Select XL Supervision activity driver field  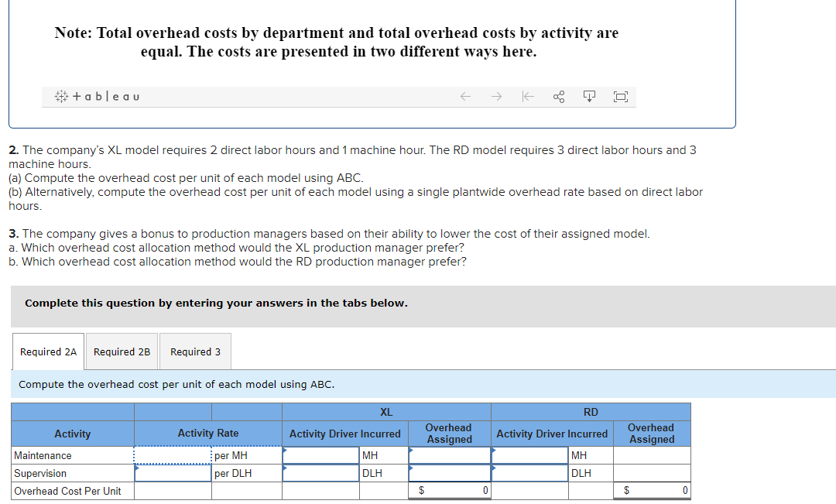(321, 473)
